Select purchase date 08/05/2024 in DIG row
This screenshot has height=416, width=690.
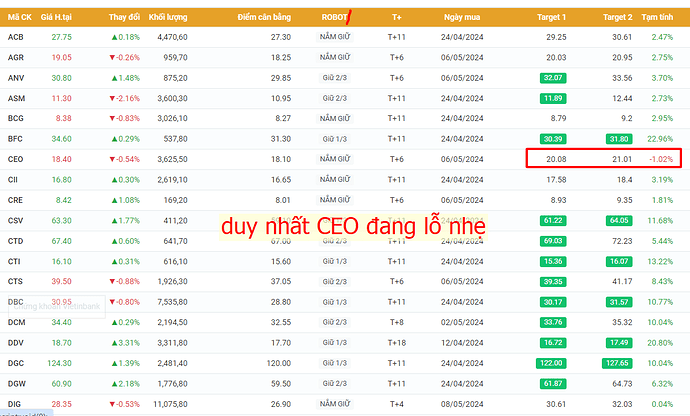point(462,404)
